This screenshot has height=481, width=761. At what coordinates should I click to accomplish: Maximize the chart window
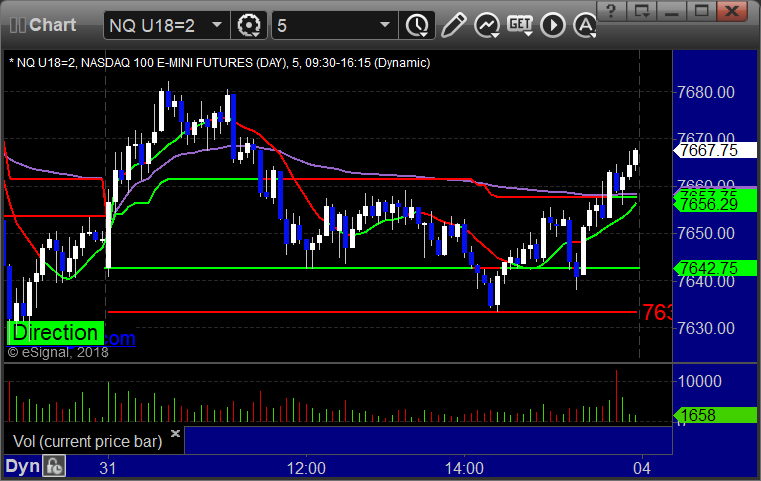[x=701, y=11]
